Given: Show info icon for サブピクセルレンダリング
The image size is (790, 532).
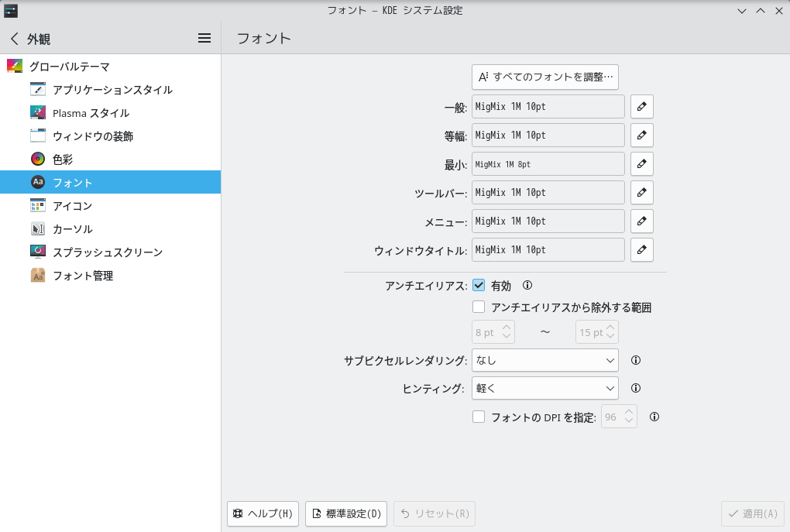Looking at the screenshot, I should coord(636,360).
